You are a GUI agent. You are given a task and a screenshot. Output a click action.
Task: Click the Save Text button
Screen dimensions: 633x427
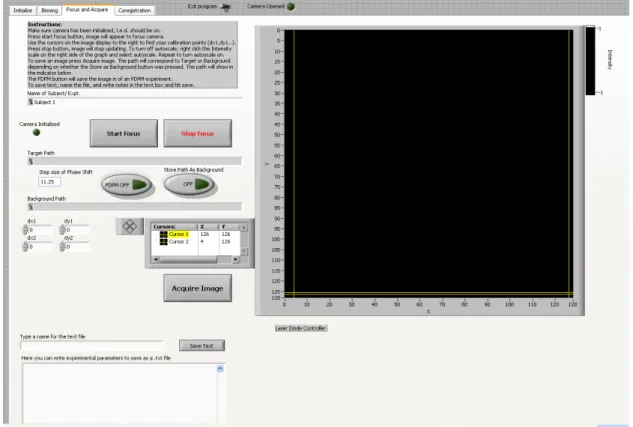point(202,345)
